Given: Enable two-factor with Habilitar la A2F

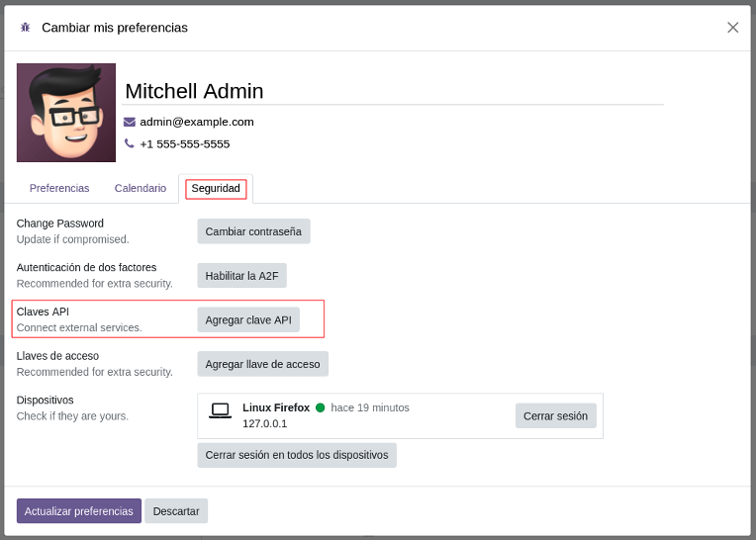Looking at the screenshot, I should tap(241, 276).
